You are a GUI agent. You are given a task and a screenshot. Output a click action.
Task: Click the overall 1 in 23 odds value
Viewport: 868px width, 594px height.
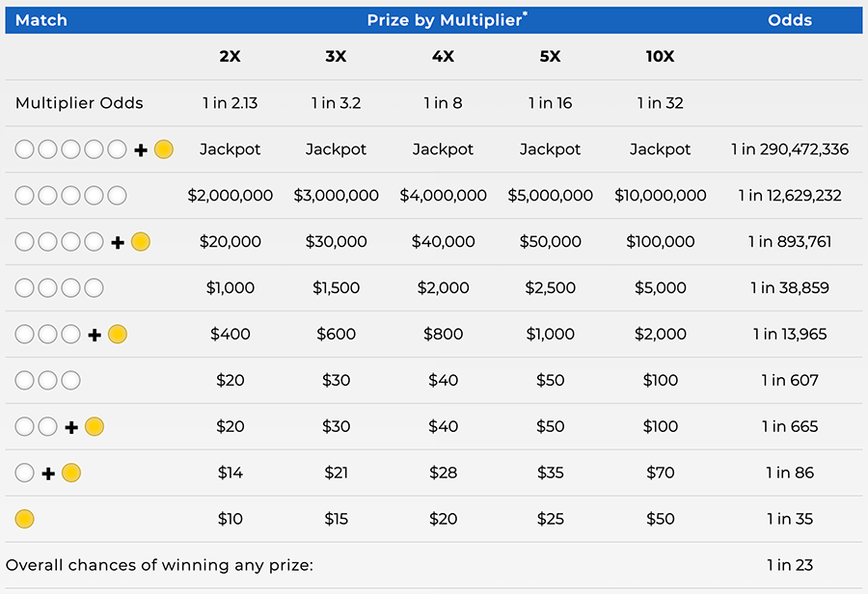coord(790,566)
